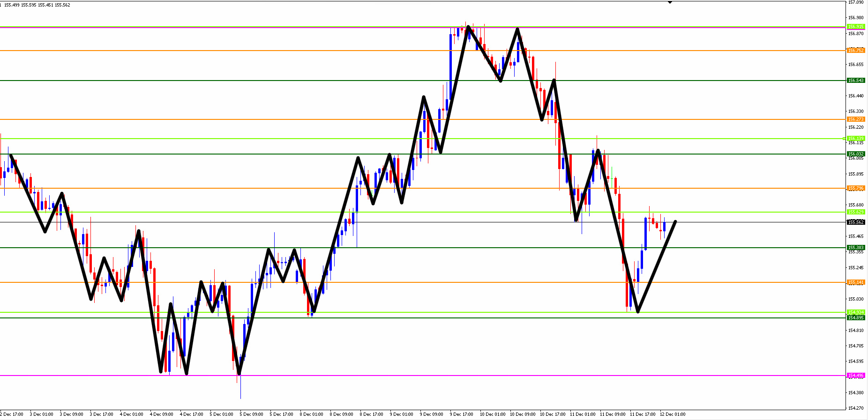
Task: Click the chart shift triangle marker at top
Action: point(670,2)
